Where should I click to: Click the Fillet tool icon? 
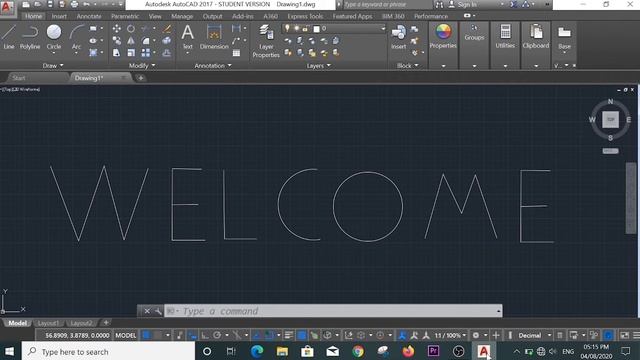point(146,40)
